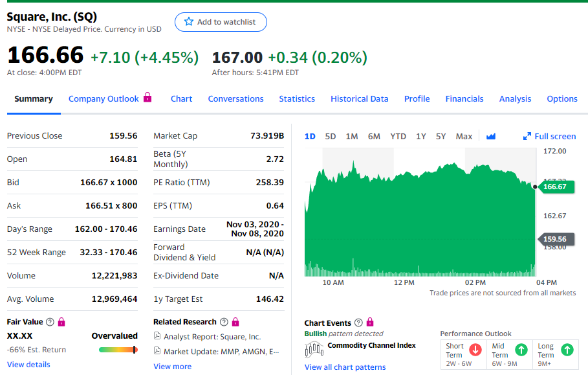Image resolution: width=588 pixels, height=375 pixels.
Task: Click the Short Term red down arrow
Action: pyautogui.click(x=475, y=350)
